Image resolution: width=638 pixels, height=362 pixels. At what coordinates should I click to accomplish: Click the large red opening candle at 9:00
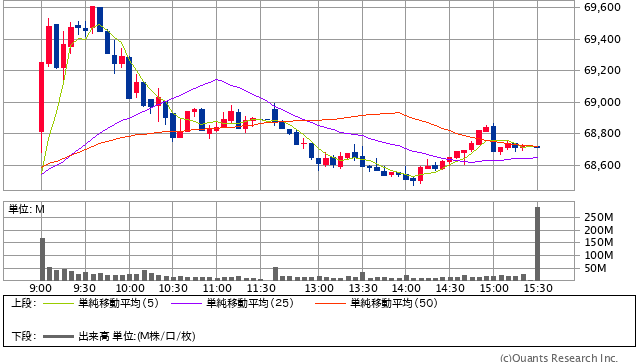click(42, 97)
